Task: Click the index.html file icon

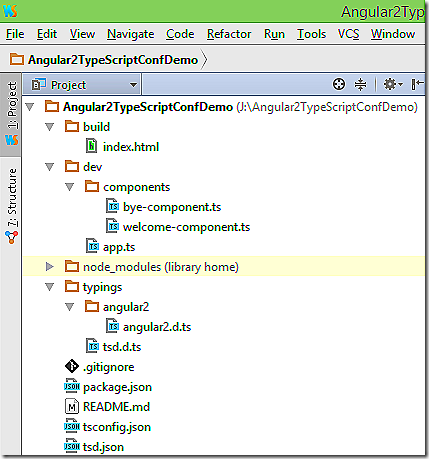Action: [91, 146]
